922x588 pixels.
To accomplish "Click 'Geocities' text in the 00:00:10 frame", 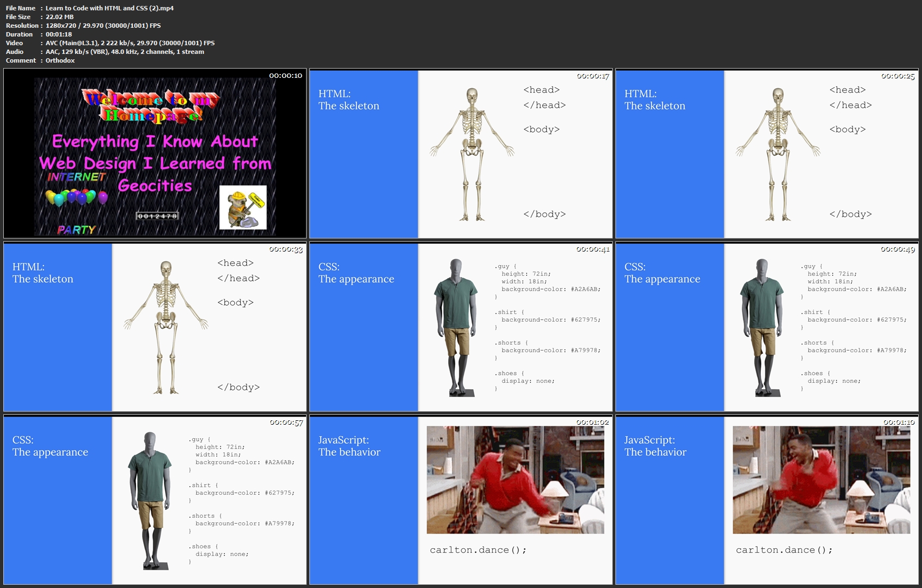I will 155,186.
